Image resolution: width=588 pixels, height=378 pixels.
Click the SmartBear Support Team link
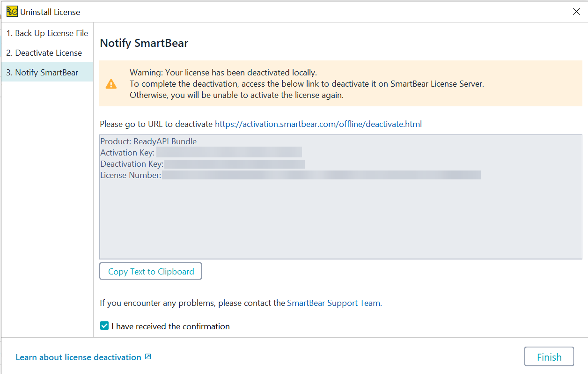334,303
